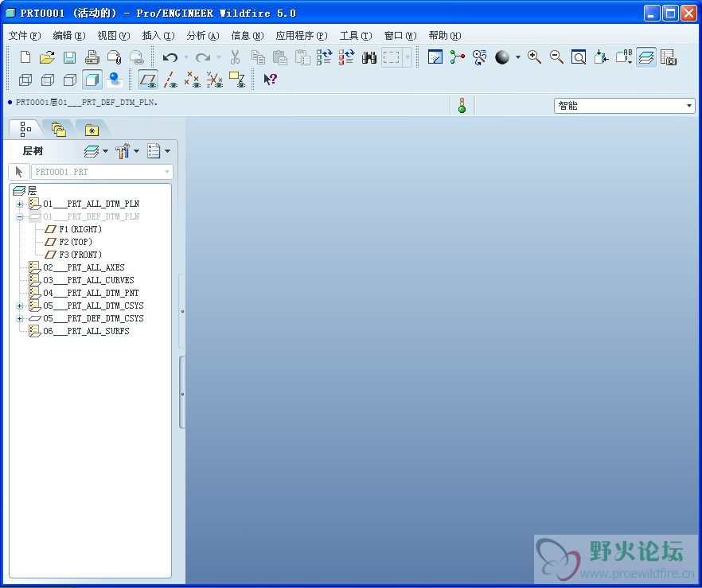Image resolution: width=702 pixels, height=588 pixels.
Task: Open the 文件(F) menu
Action: point(25,35)
